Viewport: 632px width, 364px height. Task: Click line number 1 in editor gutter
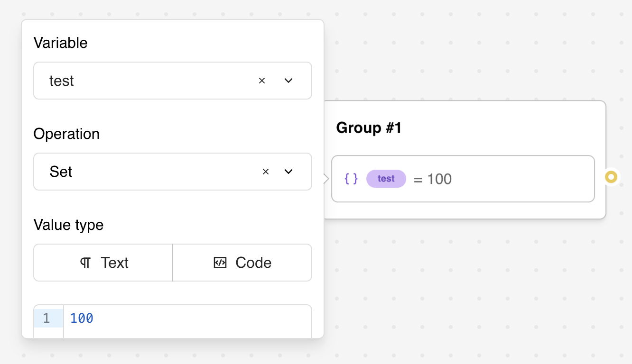click(x=46, y=318)
